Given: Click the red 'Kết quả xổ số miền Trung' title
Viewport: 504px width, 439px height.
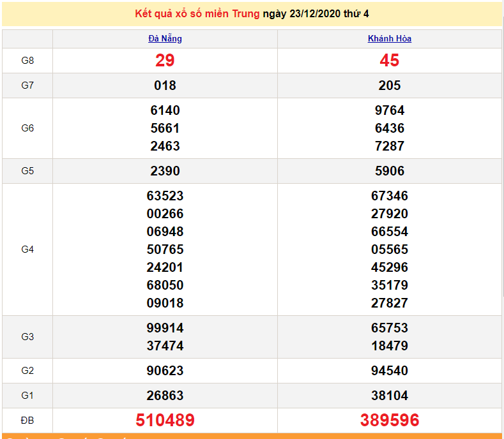Looking at the screenshot, I should (x=197, y=14).
